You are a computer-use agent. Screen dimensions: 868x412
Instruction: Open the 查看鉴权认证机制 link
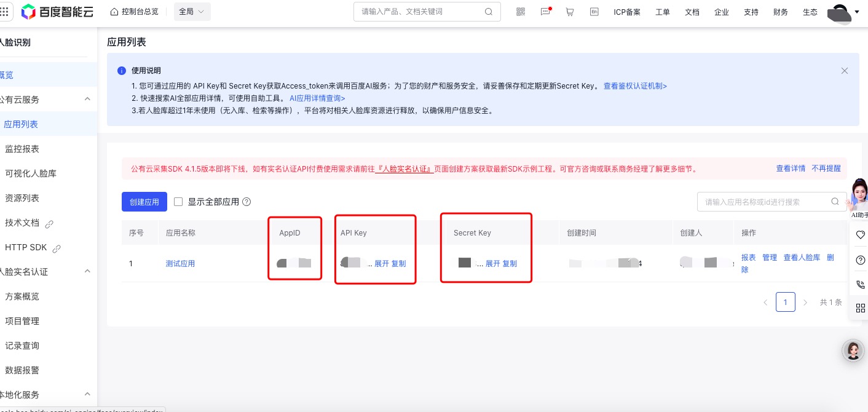click(634, 86)
